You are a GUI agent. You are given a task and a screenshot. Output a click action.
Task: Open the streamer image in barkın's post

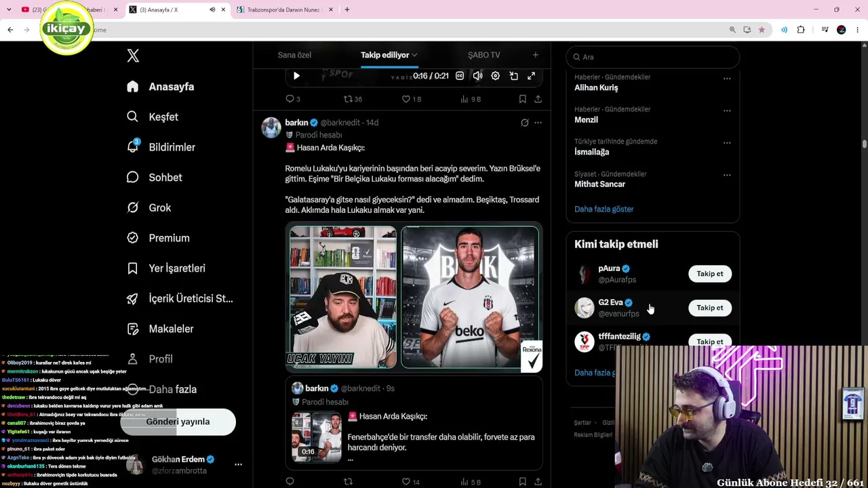tap(343, 297)
